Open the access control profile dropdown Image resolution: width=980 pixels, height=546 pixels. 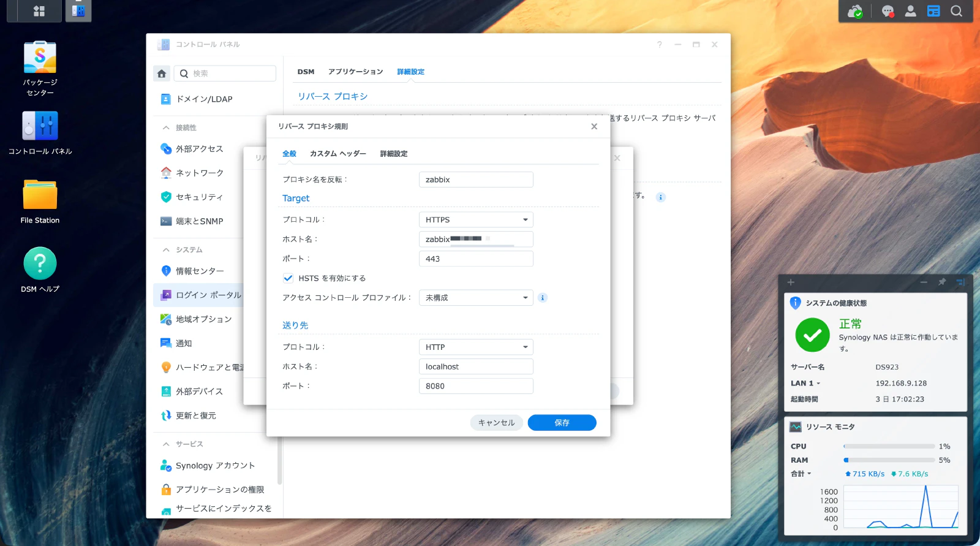click(476, 298)
